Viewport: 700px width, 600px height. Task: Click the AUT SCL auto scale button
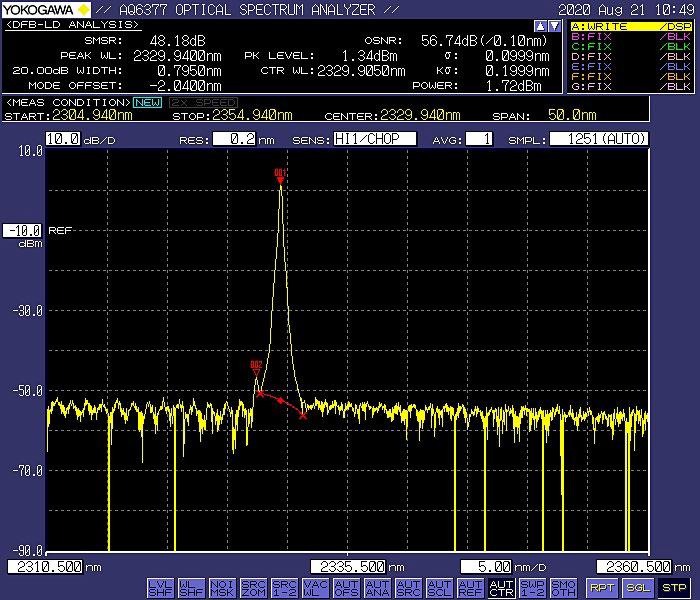point(439,588)
